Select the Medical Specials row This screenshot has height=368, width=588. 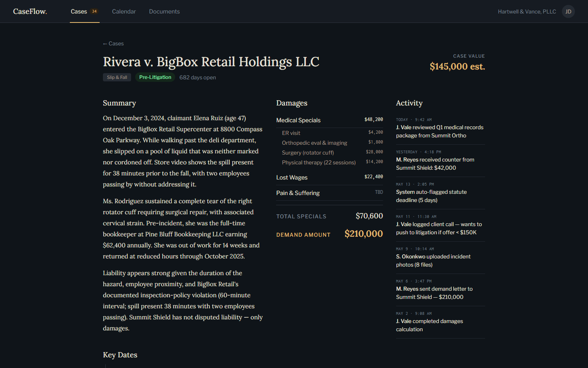(330, 120)
